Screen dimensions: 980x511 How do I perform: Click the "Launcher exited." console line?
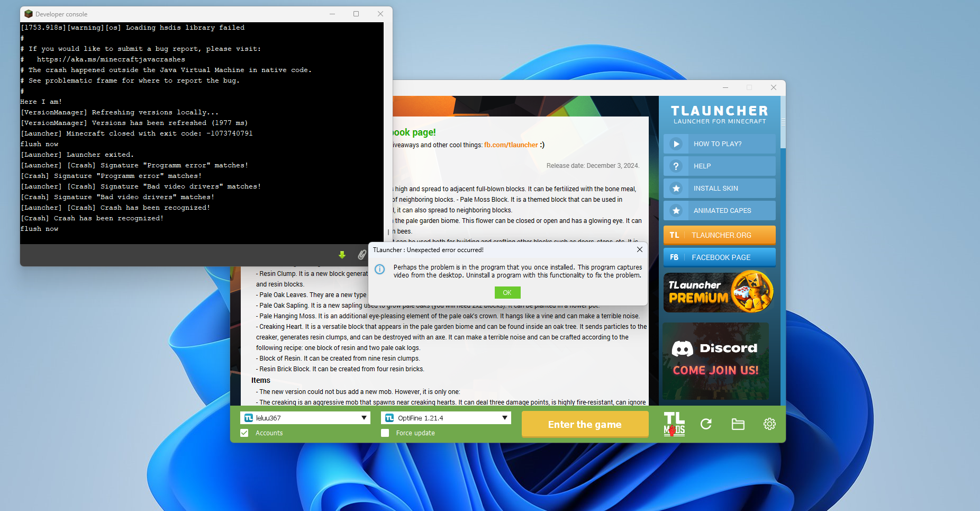[77, 155]
